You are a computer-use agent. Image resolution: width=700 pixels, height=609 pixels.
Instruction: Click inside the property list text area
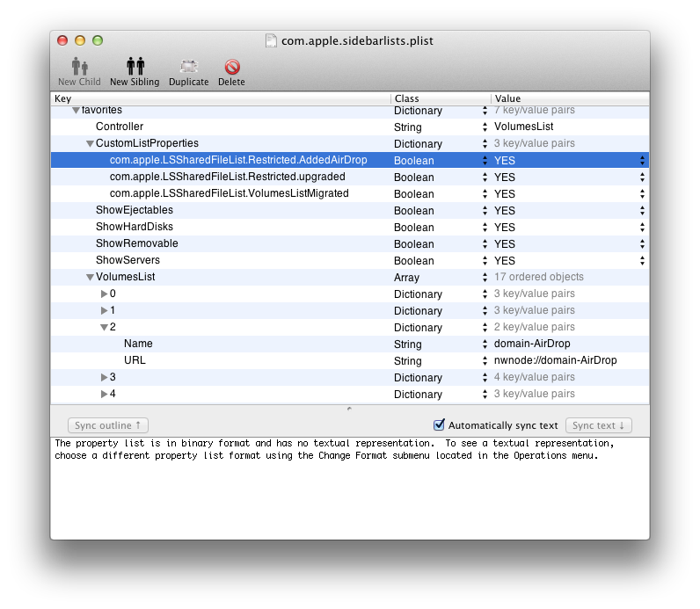[349, 488]
